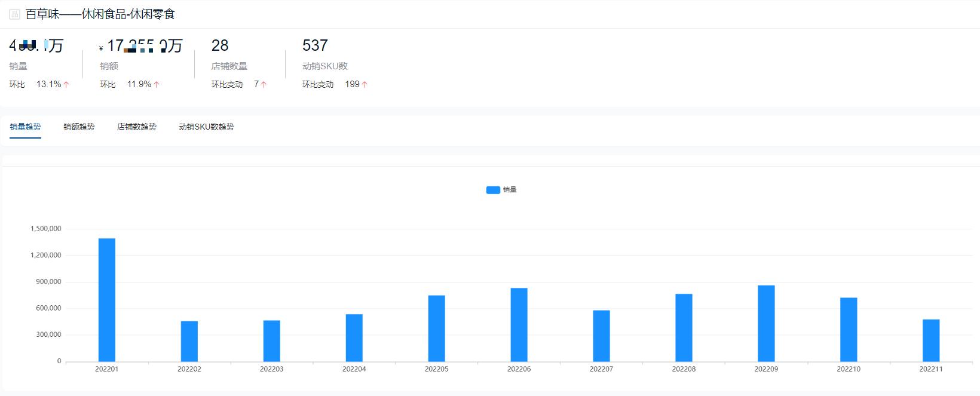Click the 百草味——休闲食品-休闲零食 page title
Screen dimensions: 980x396
[100, 14]
